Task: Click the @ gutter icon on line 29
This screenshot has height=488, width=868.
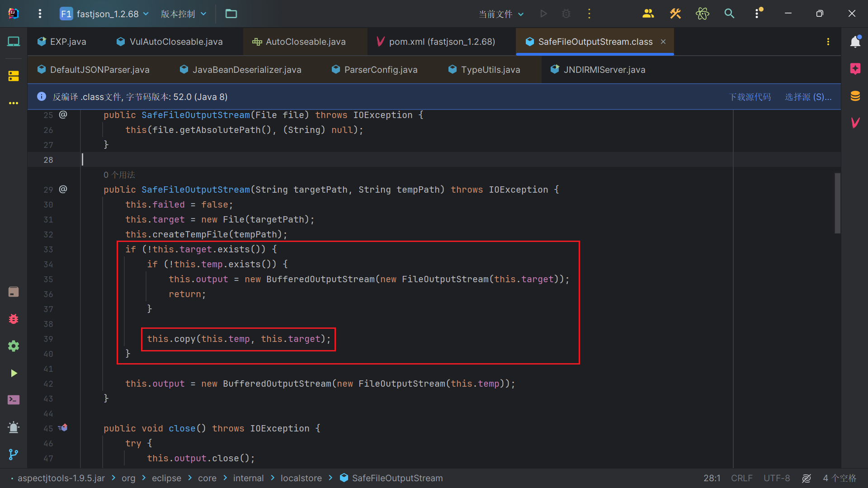Action: (63, 190)
